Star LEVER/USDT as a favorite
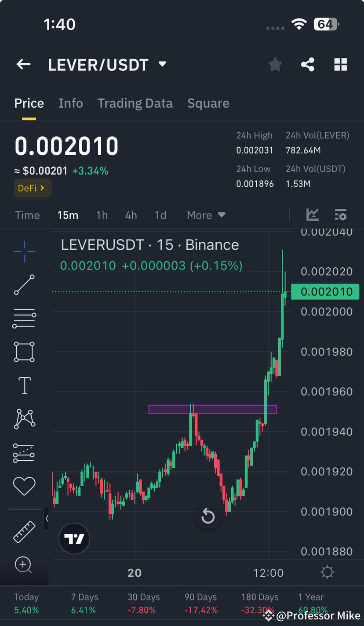Image resolution: width=364 pixels, height=626 pixels. [275, 64]
